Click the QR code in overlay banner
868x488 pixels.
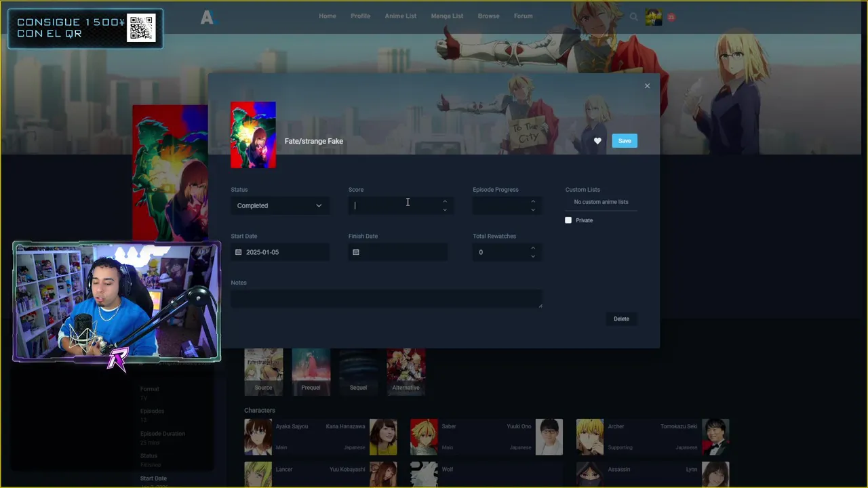(x=141, y=28)
